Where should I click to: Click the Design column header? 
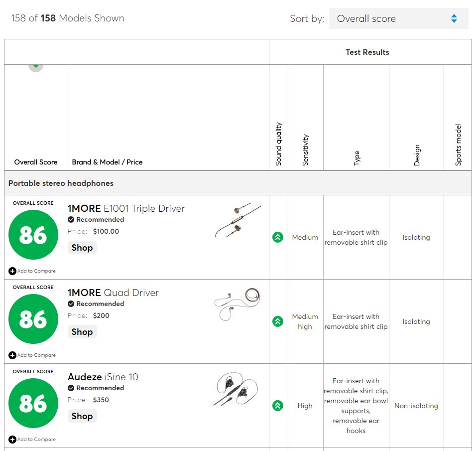pos(417,155)
